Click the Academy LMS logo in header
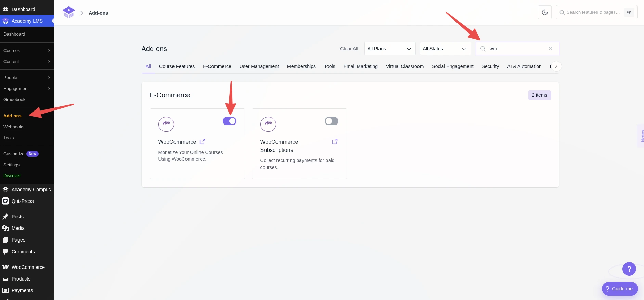Image resolution: width=644 pixels, height=300 pixels. 68,12
